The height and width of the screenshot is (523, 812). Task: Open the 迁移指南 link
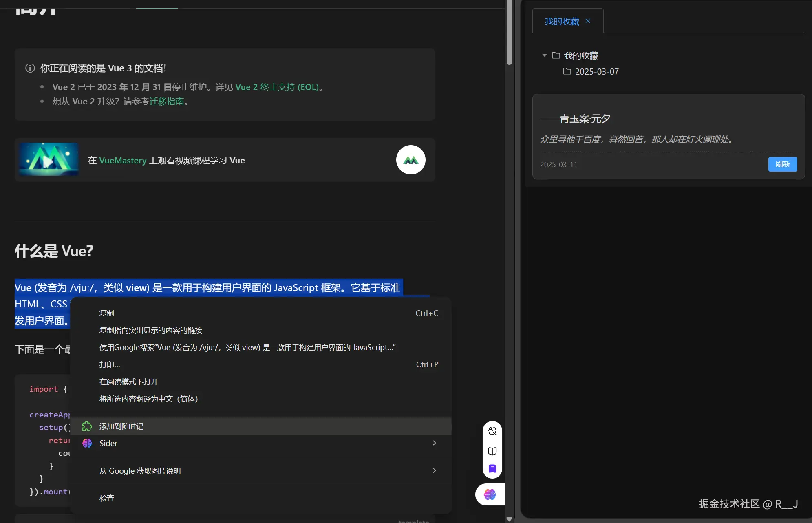[x=167, y=102]
